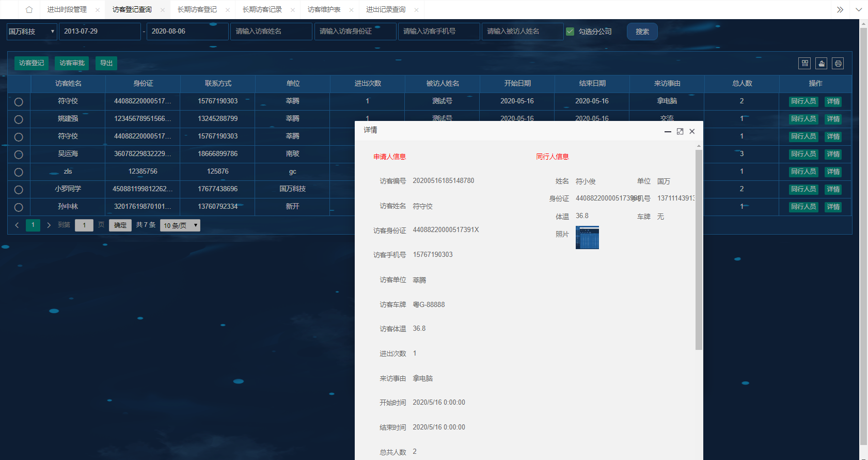
Task: Open the companion photo thumbnail
Action: point(587,238)
